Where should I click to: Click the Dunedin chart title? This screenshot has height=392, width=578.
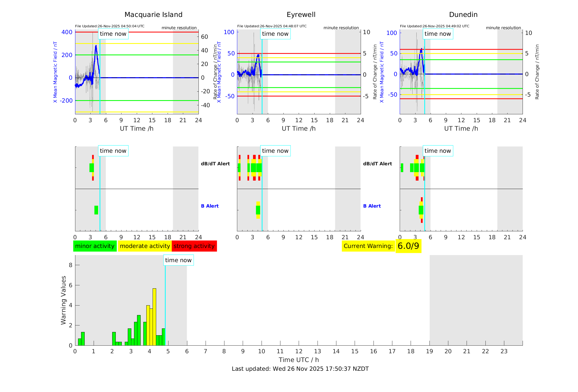click(463, 15)
